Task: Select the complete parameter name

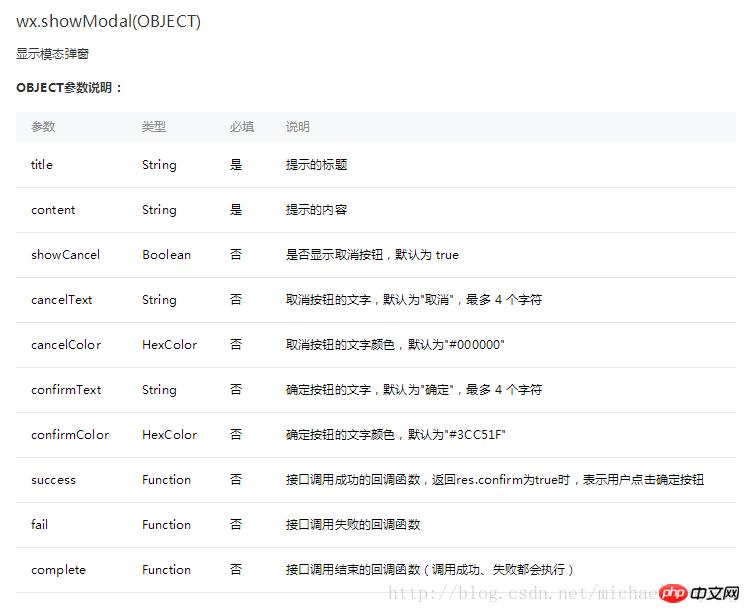Action: tap(58, 570)
